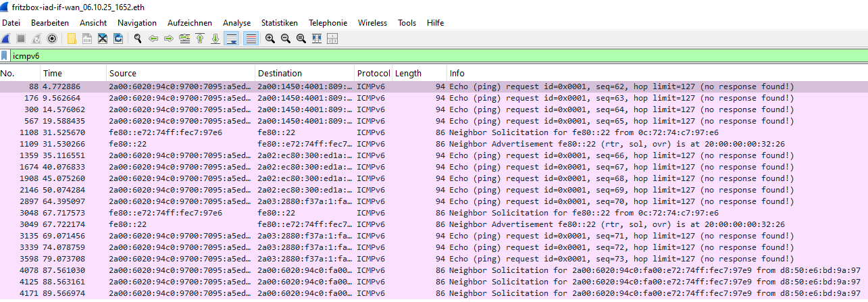Sort by the Source column header
This screenshot has width=868, height=302.
[x=181, y=73]
